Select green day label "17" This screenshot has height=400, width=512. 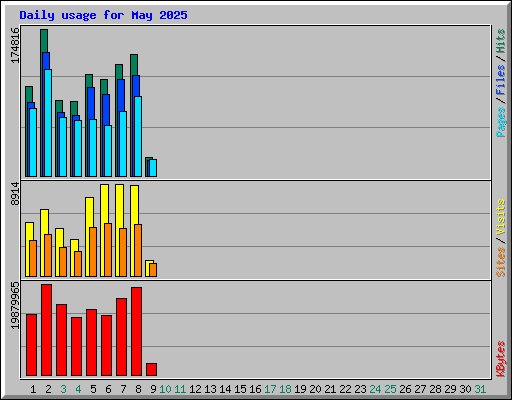coord(270,389)
